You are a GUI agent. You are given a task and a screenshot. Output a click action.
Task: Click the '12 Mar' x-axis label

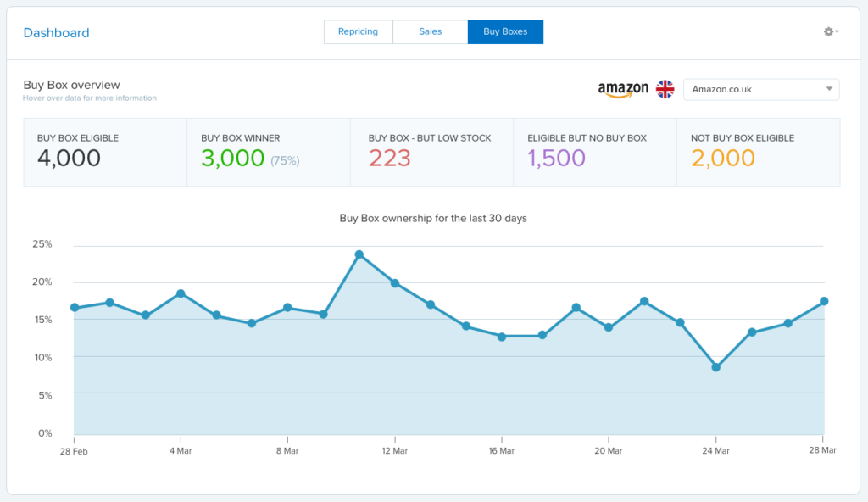click(395, 451)
